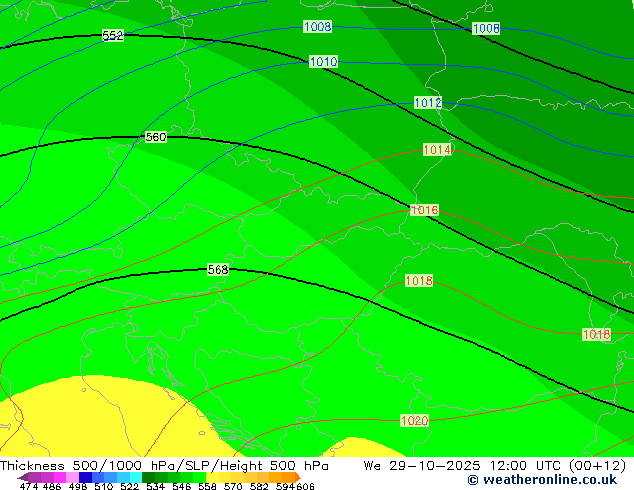
Task: Click the '(00+12)' forecast run label
Action: 597,466
